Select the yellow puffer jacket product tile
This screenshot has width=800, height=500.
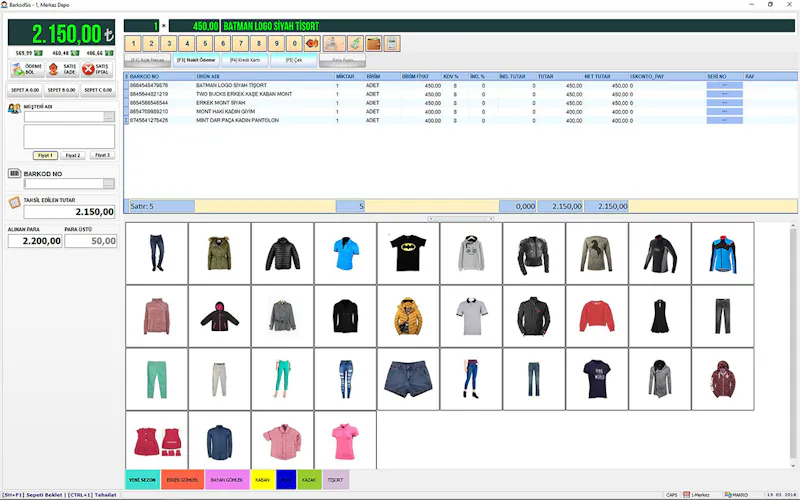[408, 316]
